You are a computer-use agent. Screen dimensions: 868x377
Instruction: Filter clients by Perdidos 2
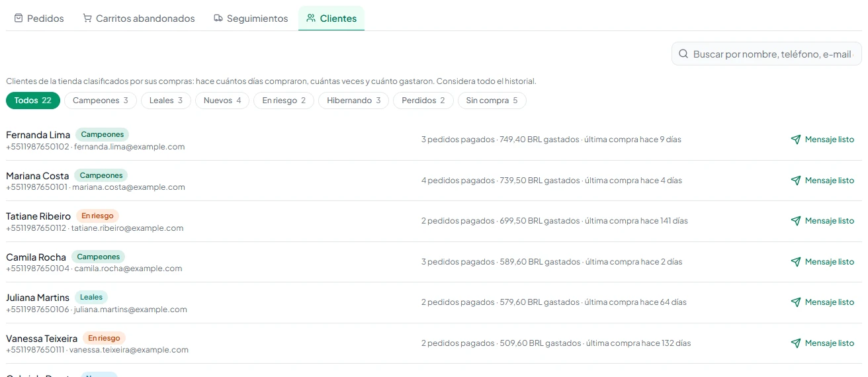point(423,101)
